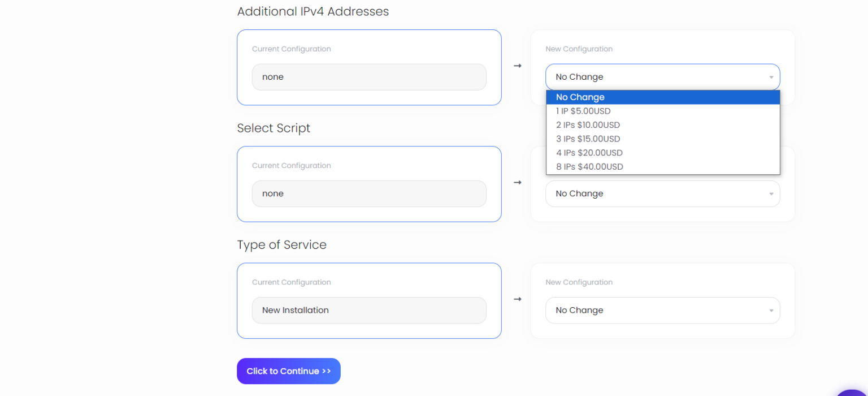Choose the 2 IPs $10.00USD option
Image resolution: width=868 pixels, height=396 pixels.
pos(588,124)
